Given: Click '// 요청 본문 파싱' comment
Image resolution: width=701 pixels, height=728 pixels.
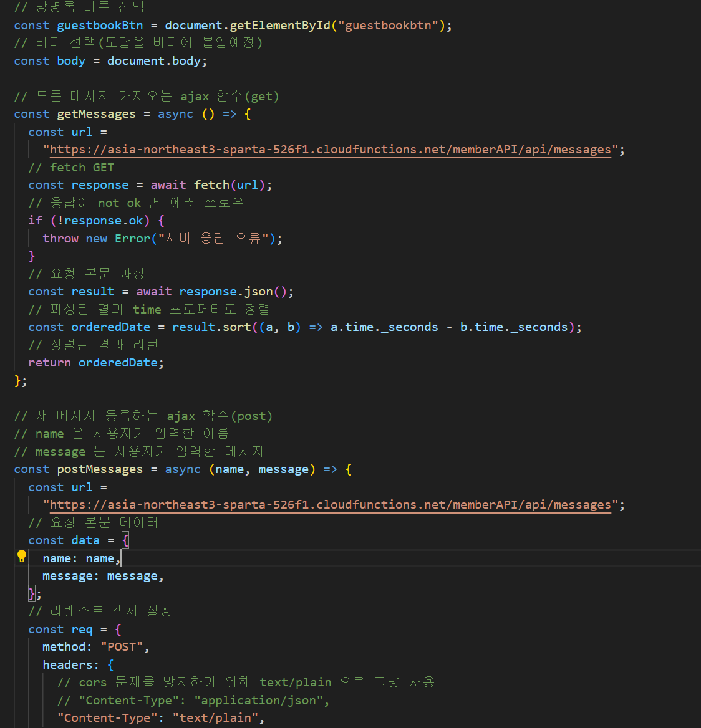Looking at the screenshot, I should coord(87,274).
